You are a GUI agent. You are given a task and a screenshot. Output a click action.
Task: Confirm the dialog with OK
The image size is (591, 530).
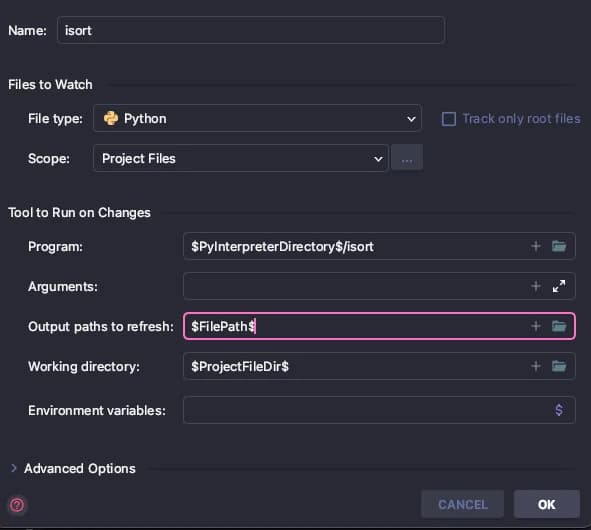pyautogui.click(x=547, y=504)
